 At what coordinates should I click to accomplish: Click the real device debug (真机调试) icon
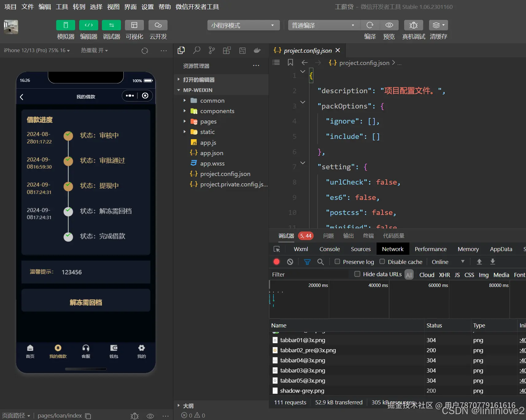[413, 25]
